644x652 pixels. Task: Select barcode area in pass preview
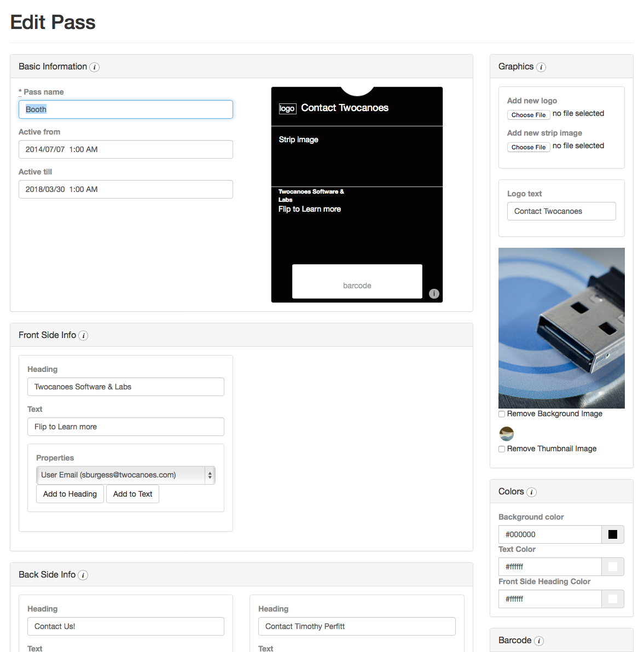click(x=357, y=282)
